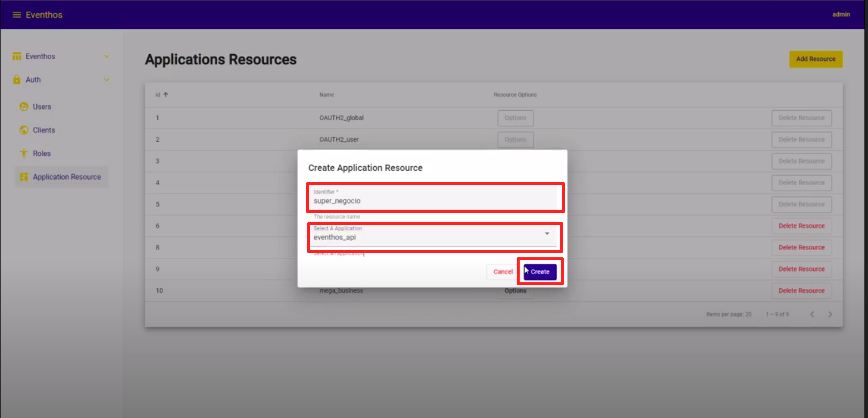Click Options for the OAUTH2_global row

click(x=515, y=118)
